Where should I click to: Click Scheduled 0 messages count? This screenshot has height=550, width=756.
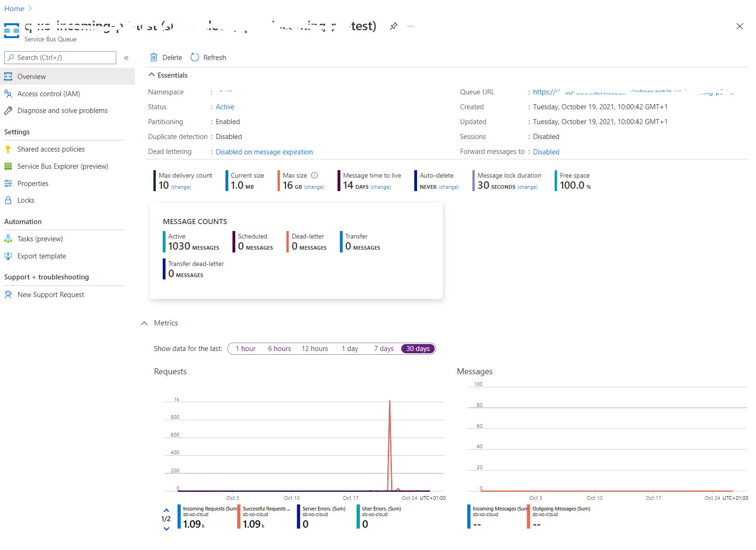253,242
